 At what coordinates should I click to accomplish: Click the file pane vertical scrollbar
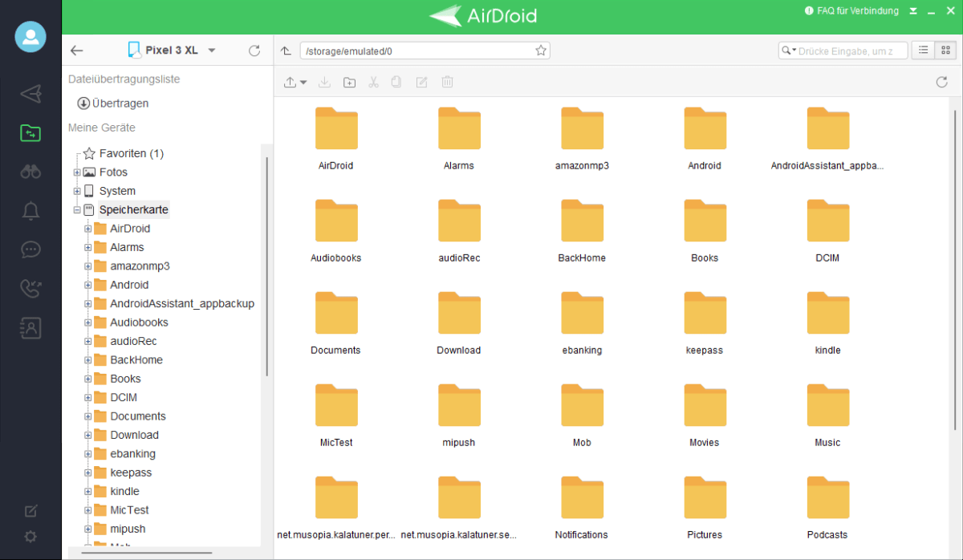[954, 269]
